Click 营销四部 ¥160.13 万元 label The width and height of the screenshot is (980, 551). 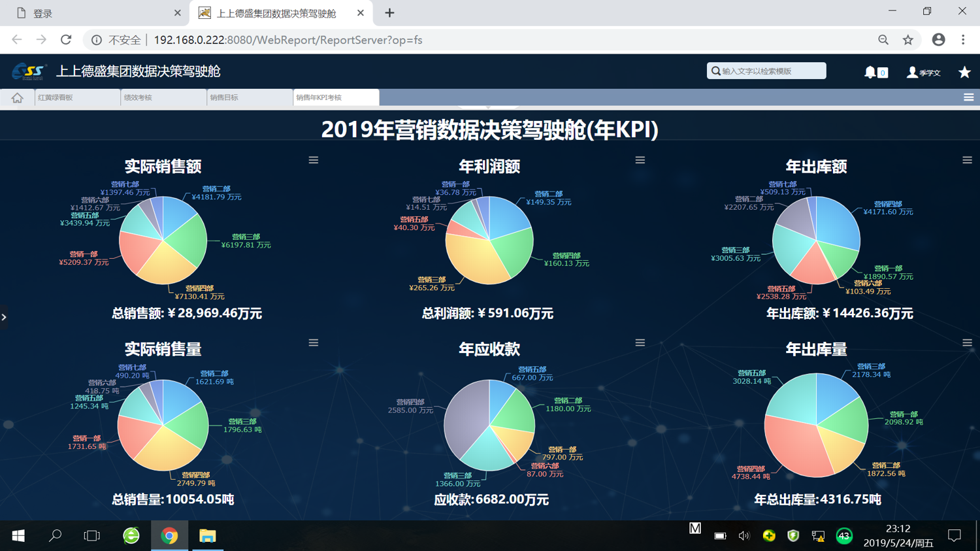click(566, 259)
